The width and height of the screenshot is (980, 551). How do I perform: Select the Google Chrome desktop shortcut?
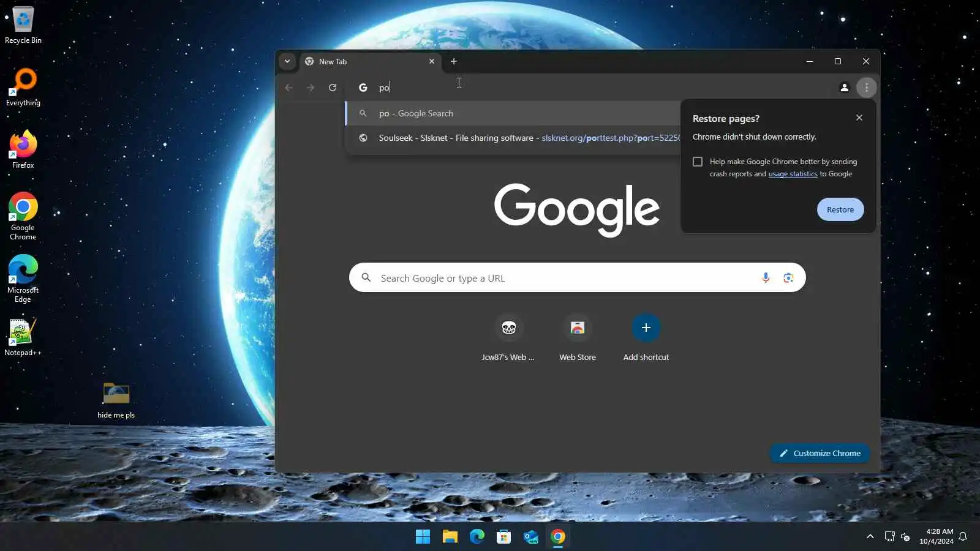(23, 217)
